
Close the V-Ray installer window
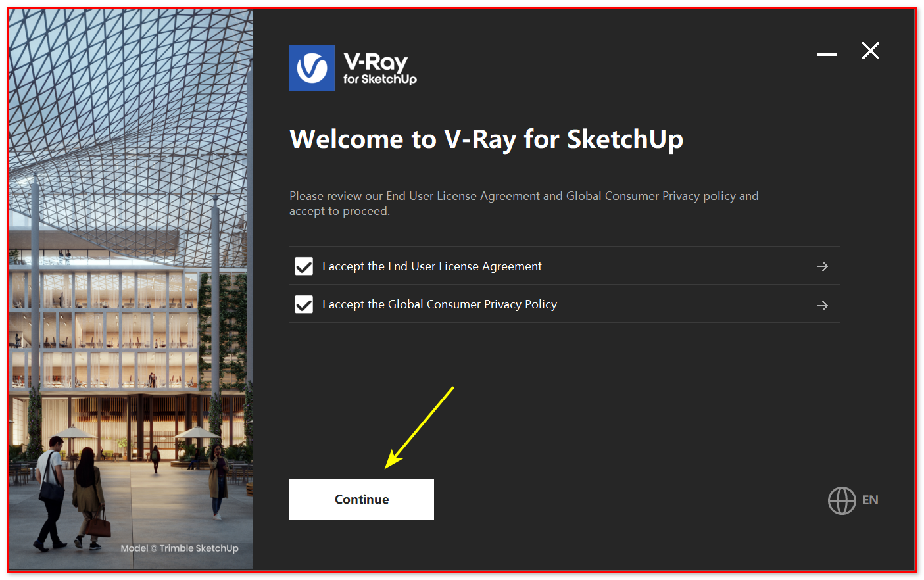[x=871, y=51]
